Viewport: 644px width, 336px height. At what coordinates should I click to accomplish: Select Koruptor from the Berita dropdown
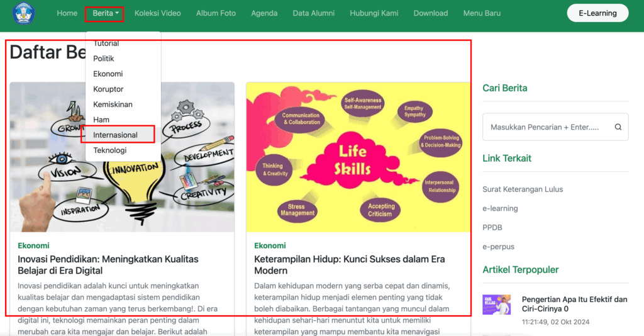point(108,89)
